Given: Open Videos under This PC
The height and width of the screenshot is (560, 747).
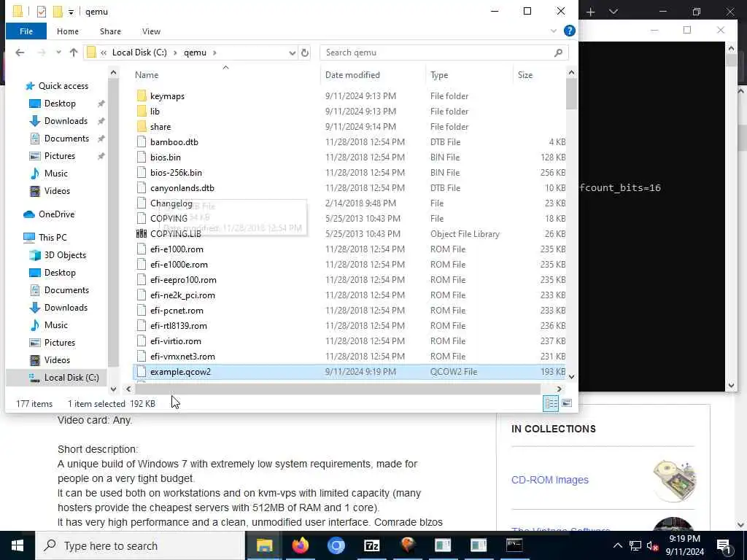Looking at the screenshot, I should click(57, 360).
